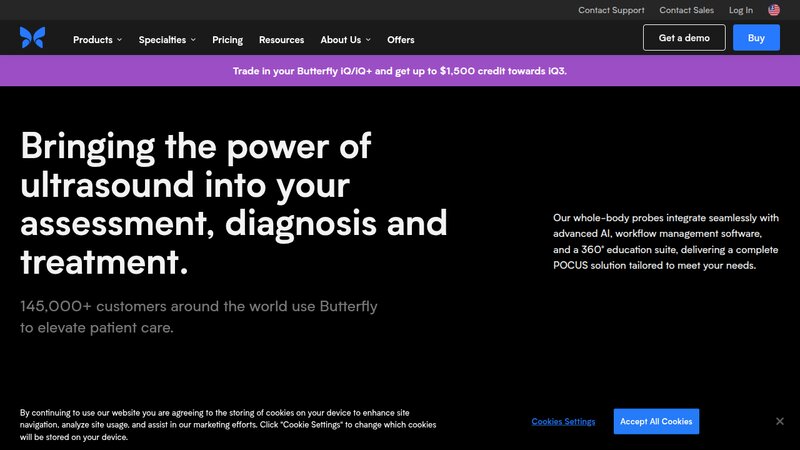Click the "145,000+ customers around the world" text
800x450 pixels.
(x=198, y=317)
